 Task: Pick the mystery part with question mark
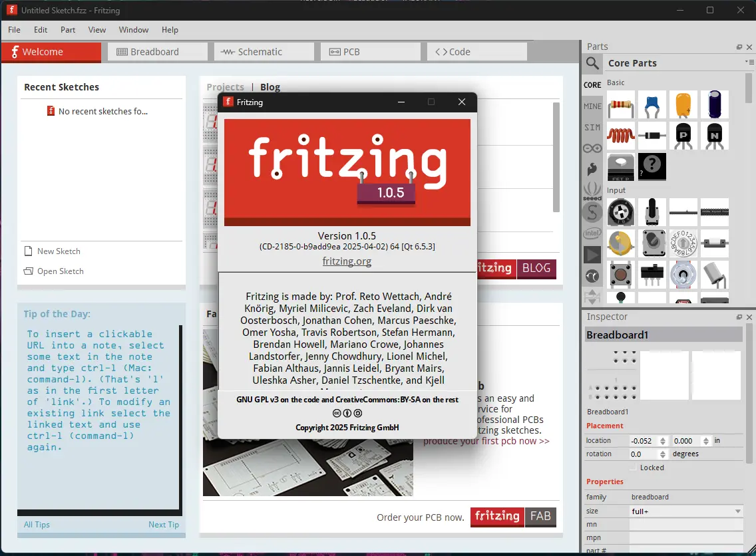point(652,167)
